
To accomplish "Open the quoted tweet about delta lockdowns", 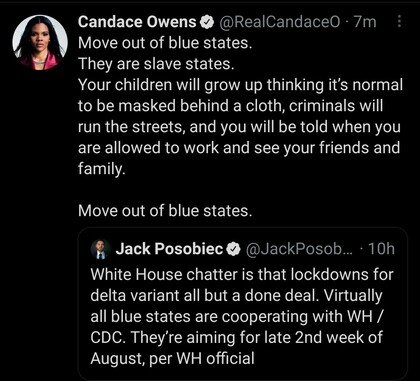I will click(x=243, y=304).
